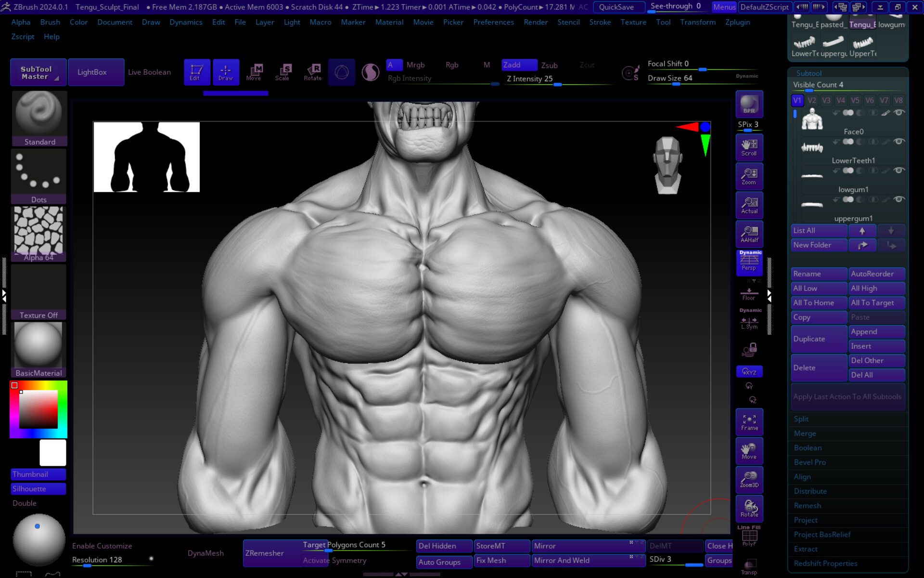This screenshot has height=578, width=924.
Task: Open the Preferences menu
Action: pos(493,22)
